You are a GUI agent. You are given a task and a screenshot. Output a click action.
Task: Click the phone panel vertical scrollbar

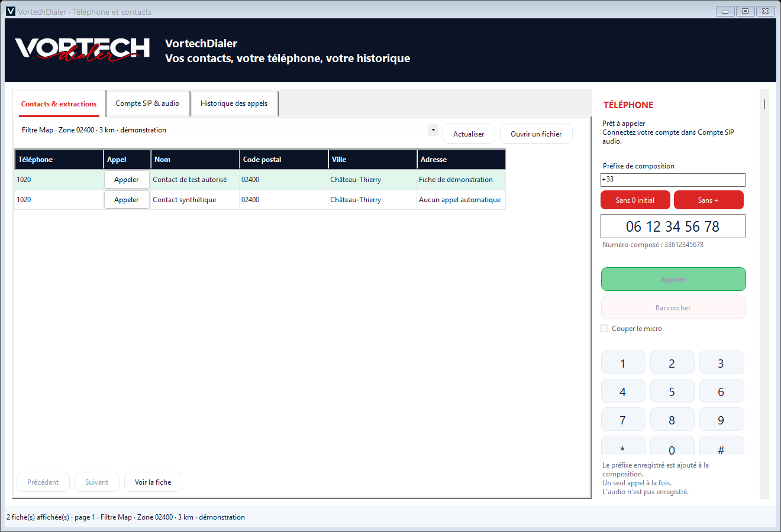[x=764, y=294]
